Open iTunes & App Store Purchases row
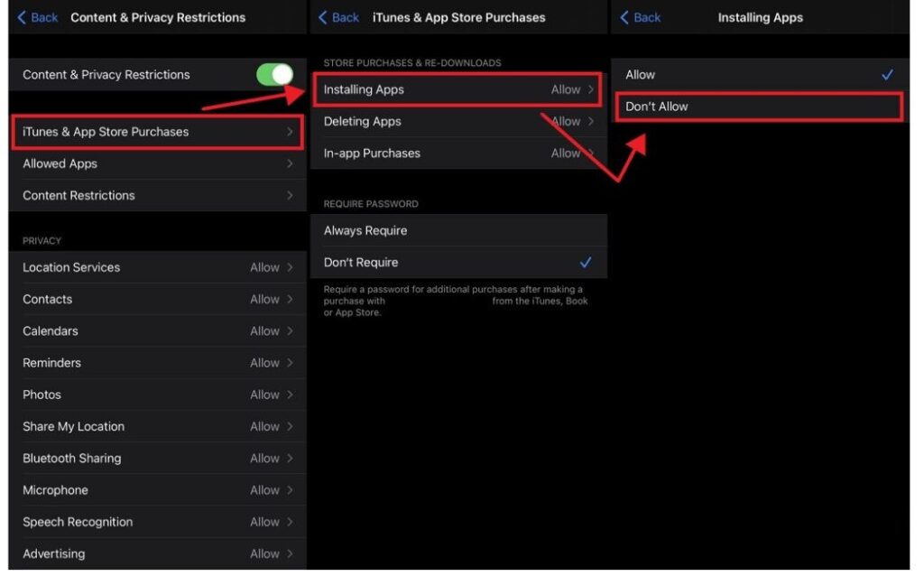 [157, 132]
